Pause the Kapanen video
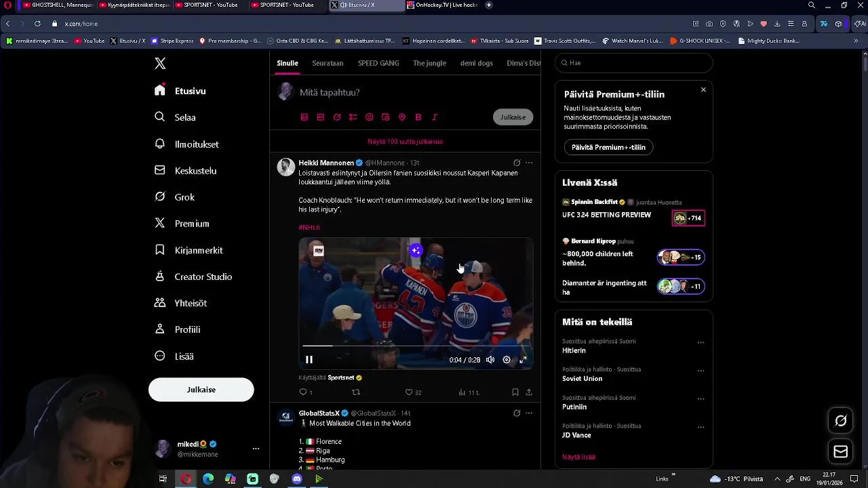This screenshot has height=488, width=868. (x=309, y=360)
